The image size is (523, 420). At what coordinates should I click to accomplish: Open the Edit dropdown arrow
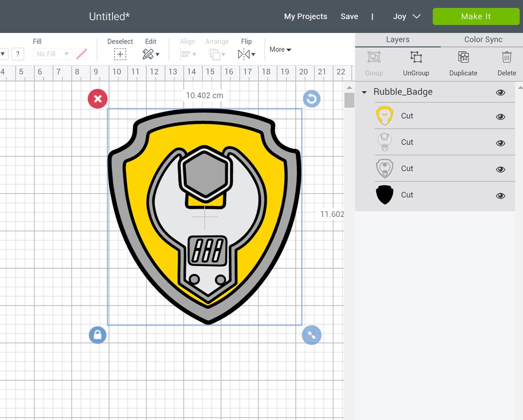[x=157, y=54]
